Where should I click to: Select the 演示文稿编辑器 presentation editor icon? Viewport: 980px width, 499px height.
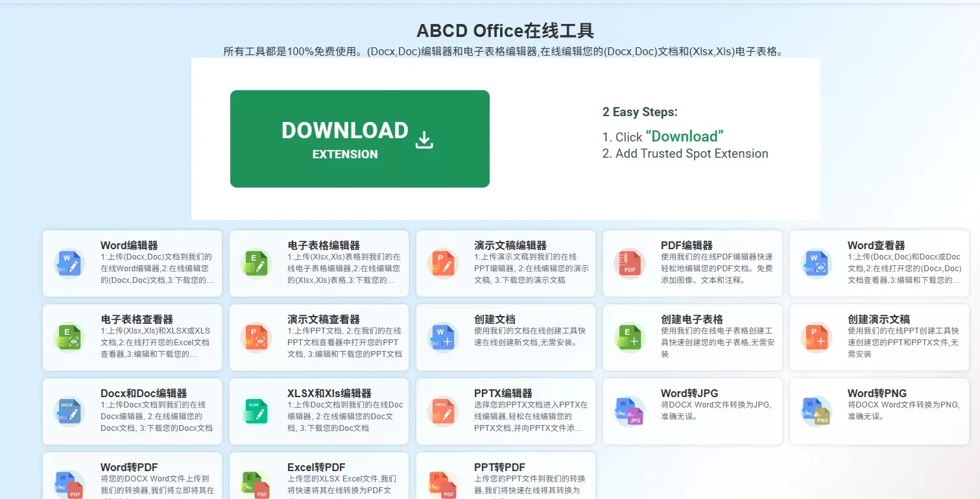coord(442,263)
